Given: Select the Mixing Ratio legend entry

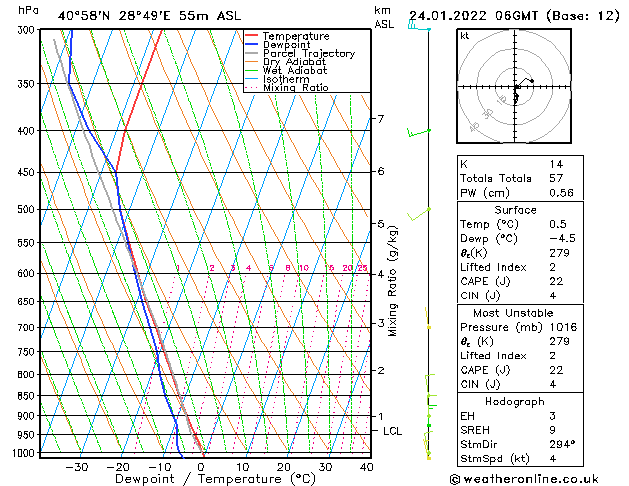Looking at the screenshot, I should pos(295,88).
